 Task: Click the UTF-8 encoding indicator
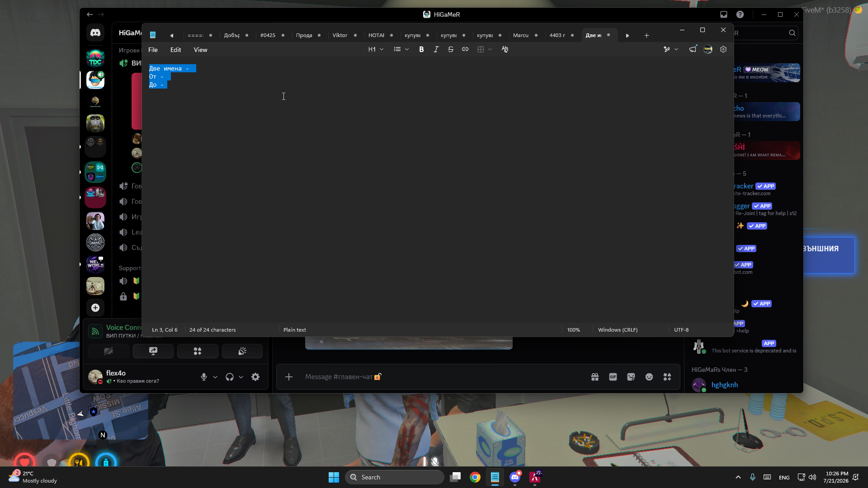[681, 330]
